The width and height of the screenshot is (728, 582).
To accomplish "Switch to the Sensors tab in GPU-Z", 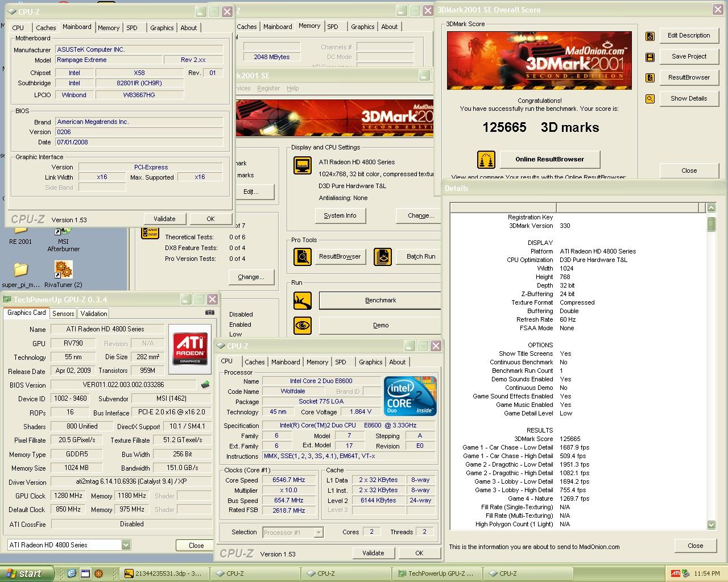I will click(63, 314).
